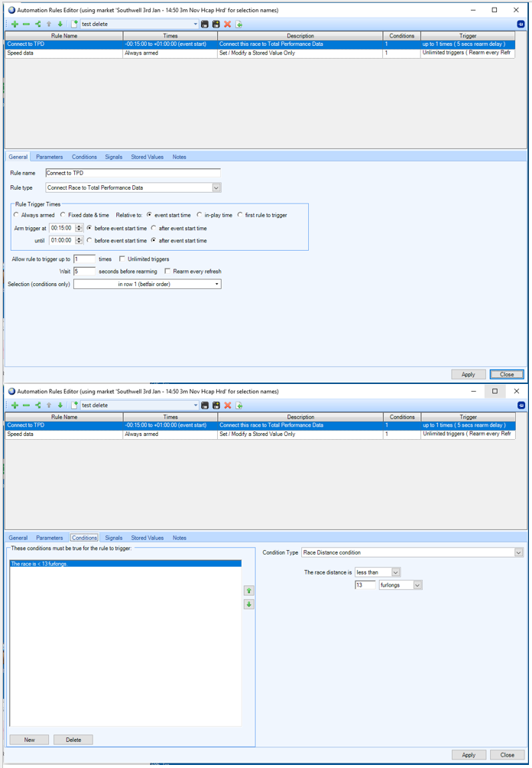Open the furlongs unit dropdown
Image resolution: width=532 pixels, height=768 pixels.
click(417, 585)
